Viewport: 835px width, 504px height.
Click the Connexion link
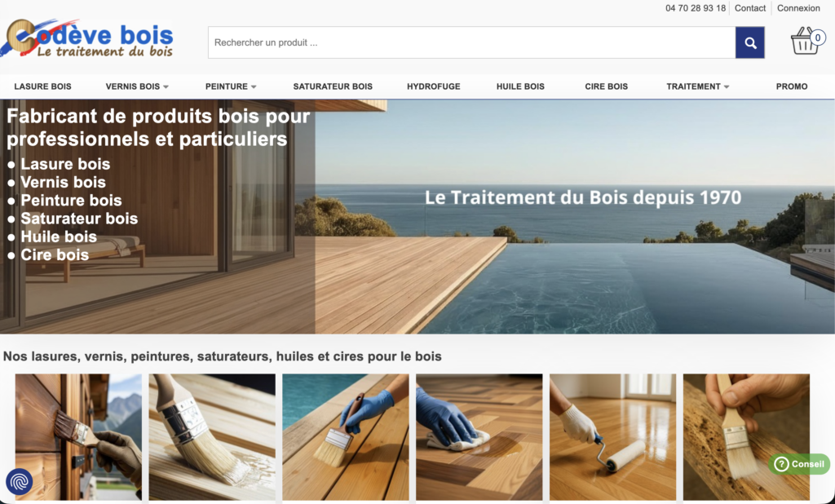[798, 8]
